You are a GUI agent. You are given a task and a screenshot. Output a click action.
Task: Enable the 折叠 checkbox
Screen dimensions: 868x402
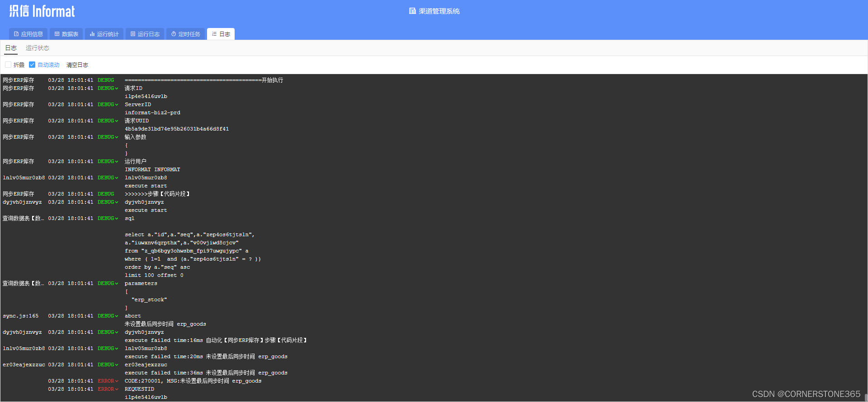(8, 65)
